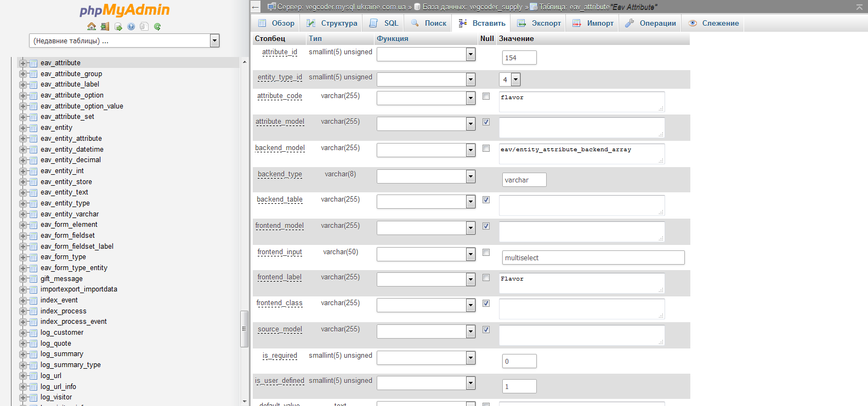
Task: Open the Экспорт tab
Action: click(x=539, y=23)
